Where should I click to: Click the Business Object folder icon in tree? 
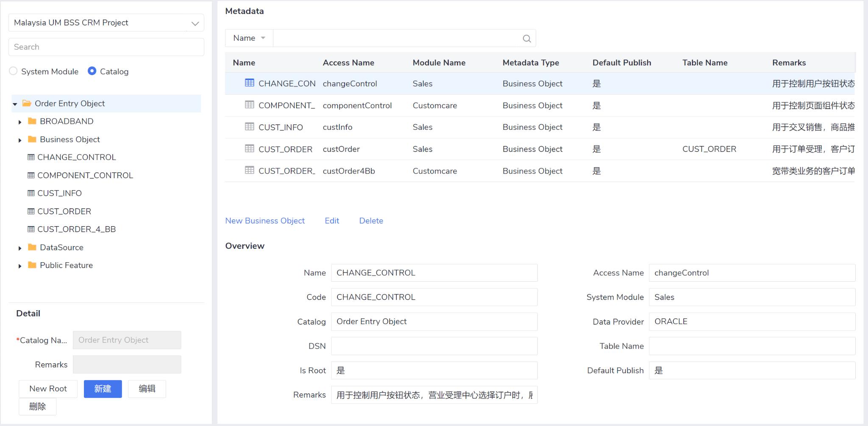click(x=32, y=139)
